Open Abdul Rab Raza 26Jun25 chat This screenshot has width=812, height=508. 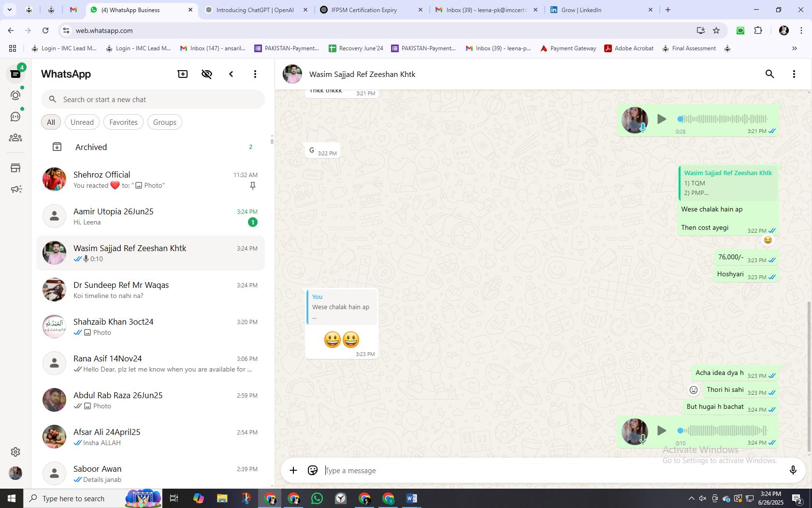pyautogui.click(x=151, y=400)
